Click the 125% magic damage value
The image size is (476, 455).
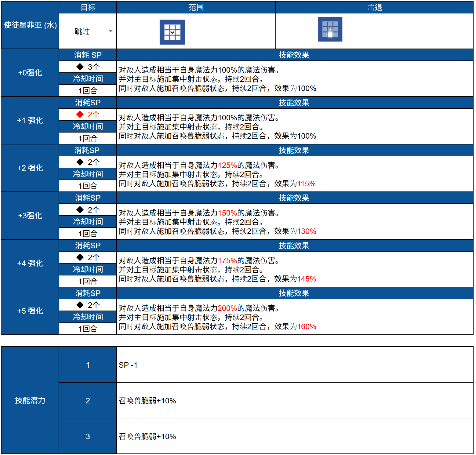[x=227, y=165]
